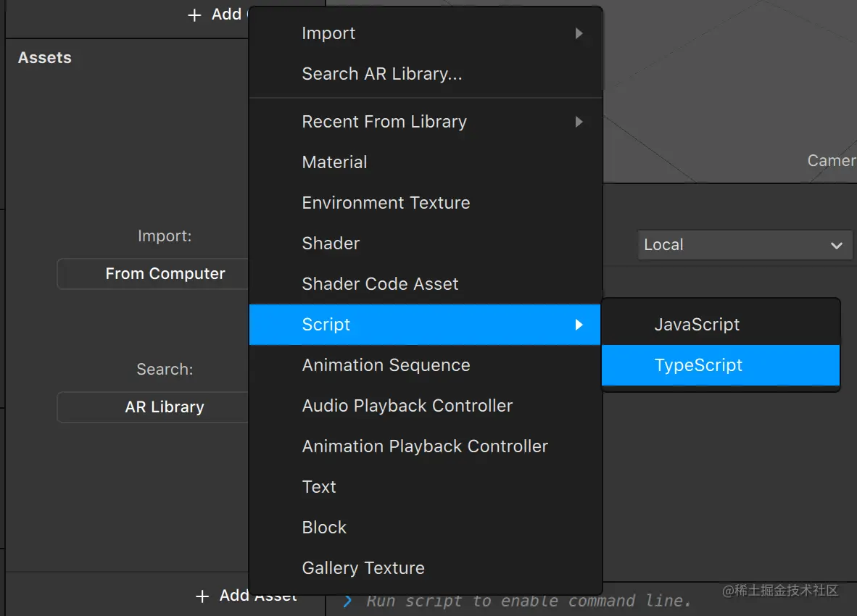Create a TypeScript script
Image resolution: width=857 pixels, height=616 pixels.
[x=698, y=365]
